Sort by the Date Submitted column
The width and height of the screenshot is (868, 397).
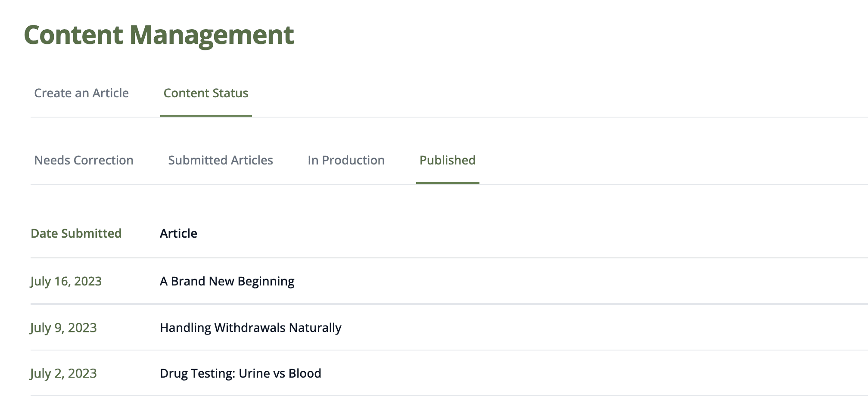click(76, 233)
